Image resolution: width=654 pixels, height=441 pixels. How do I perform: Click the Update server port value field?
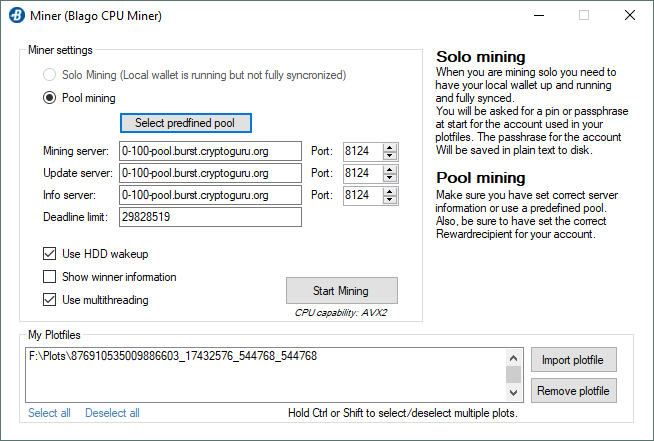pyautogui.click(x=362, y=173)
